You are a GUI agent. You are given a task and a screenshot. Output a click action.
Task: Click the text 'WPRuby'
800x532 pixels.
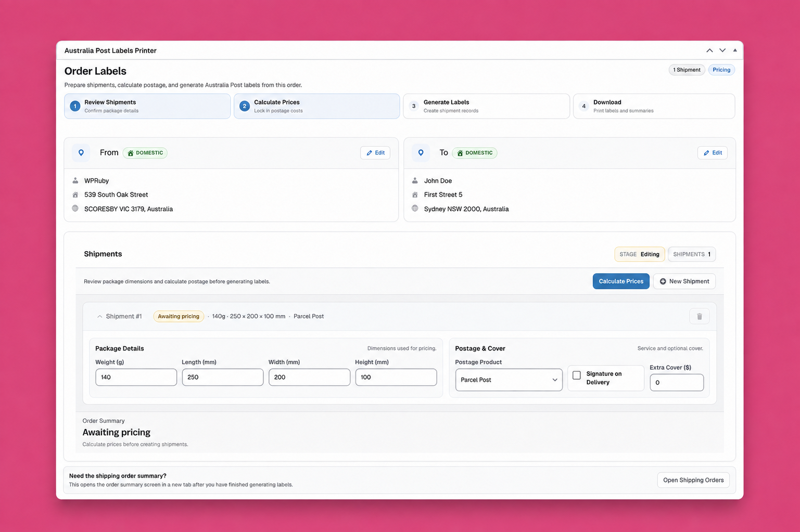click(x=97, y=180)
